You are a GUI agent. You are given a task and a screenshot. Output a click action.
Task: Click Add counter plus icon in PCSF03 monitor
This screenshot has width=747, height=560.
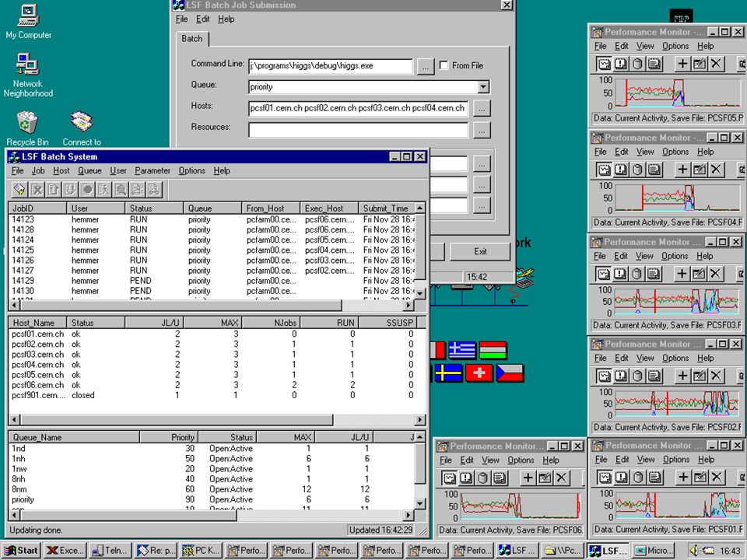tap(682, 274)
